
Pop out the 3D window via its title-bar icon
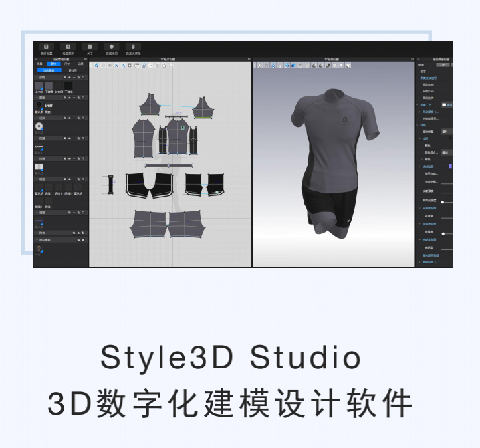point(412,59)
